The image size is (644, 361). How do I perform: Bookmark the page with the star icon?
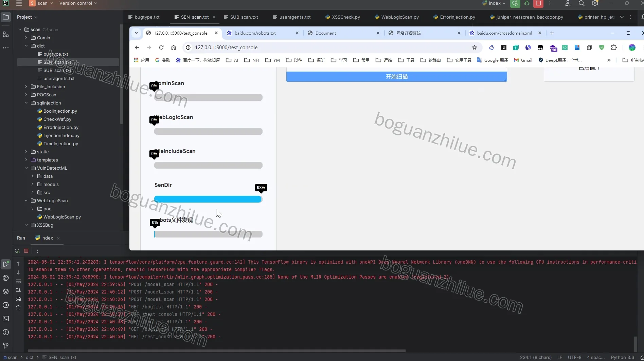click(475, 47)
